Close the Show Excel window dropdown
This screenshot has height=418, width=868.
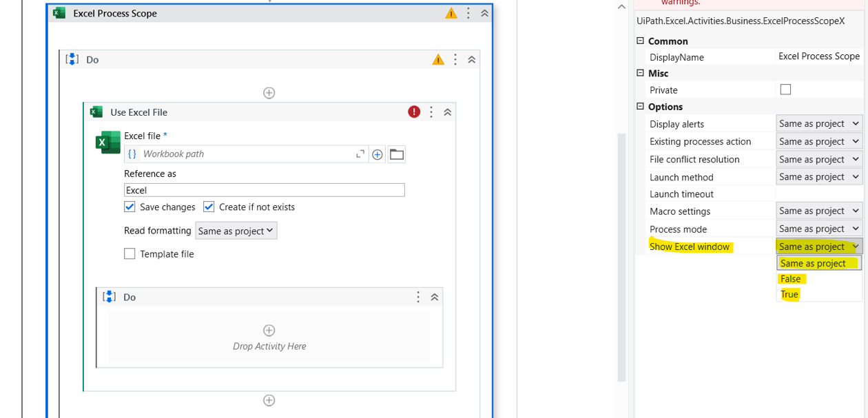coord(819,247)
